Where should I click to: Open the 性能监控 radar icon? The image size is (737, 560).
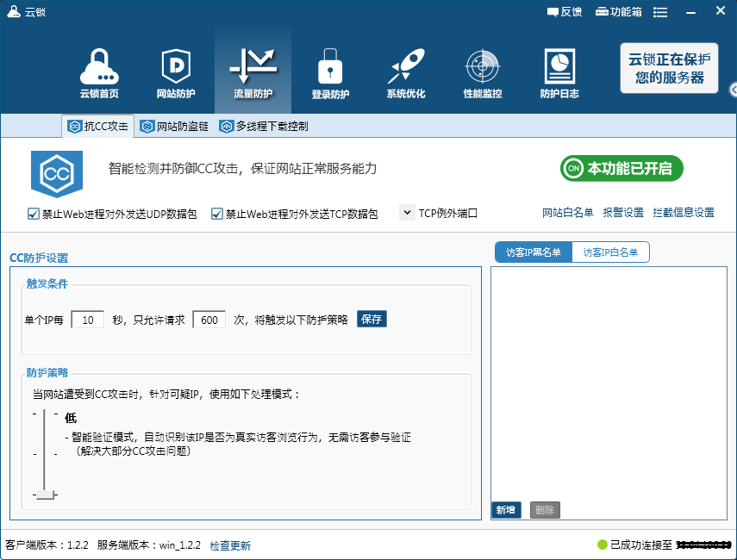click(483, 73)
